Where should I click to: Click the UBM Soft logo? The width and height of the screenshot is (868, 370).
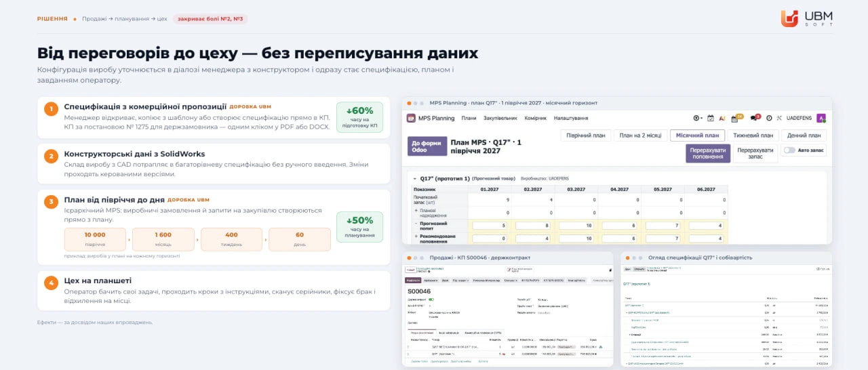pos(806,19)
